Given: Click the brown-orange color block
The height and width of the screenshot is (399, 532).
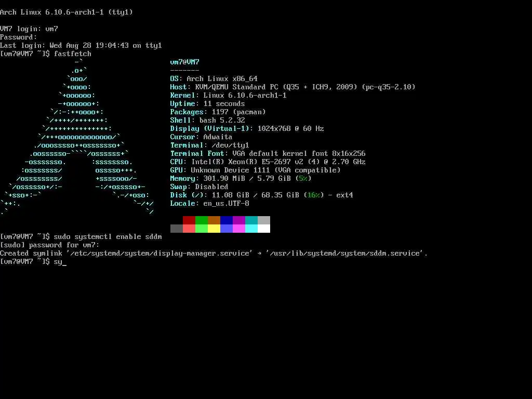Looking at the screenshot, I should [214, 220].
